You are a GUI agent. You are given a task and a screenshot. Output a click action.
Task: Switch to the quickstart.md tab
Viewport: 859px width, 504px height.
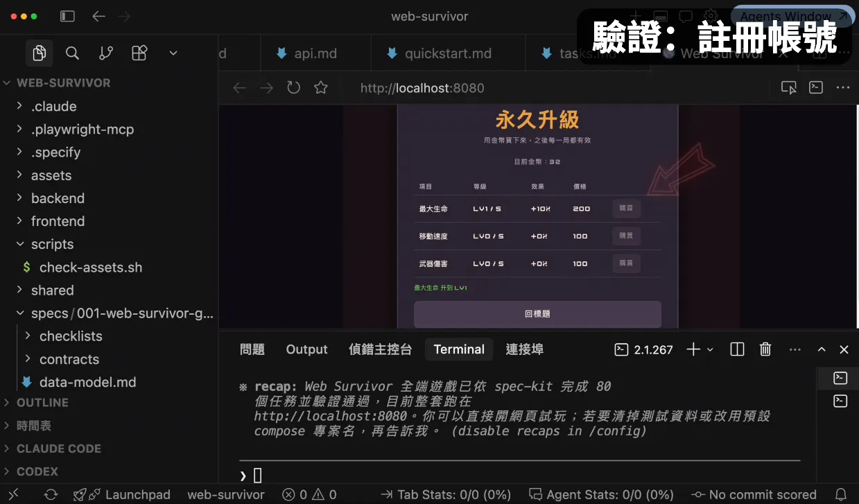[448, 53]
